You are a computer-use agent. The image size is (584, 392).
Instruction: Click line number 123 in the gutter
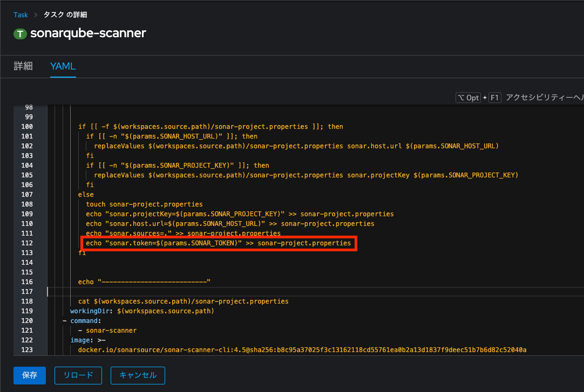pos(27,349)
